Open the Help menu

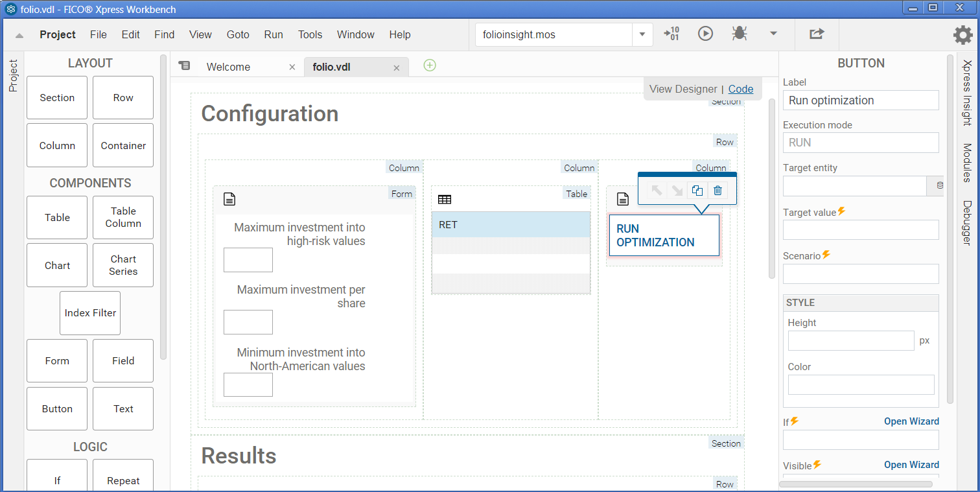400,35
